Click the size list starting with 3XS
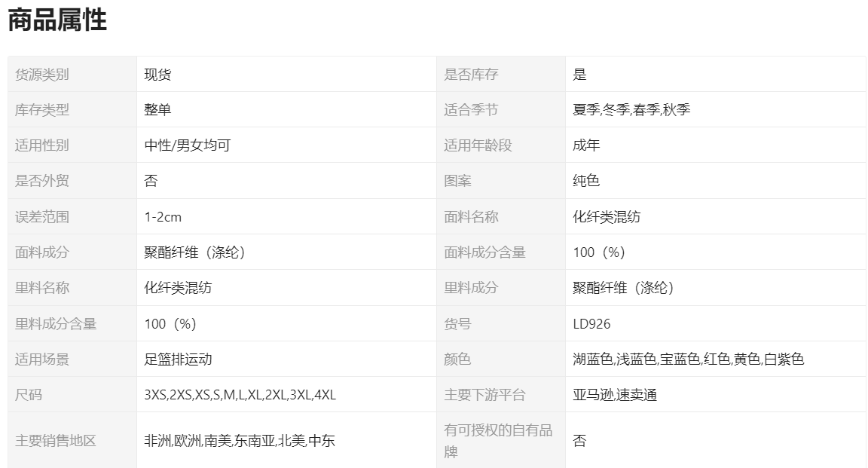 [240, 395]
